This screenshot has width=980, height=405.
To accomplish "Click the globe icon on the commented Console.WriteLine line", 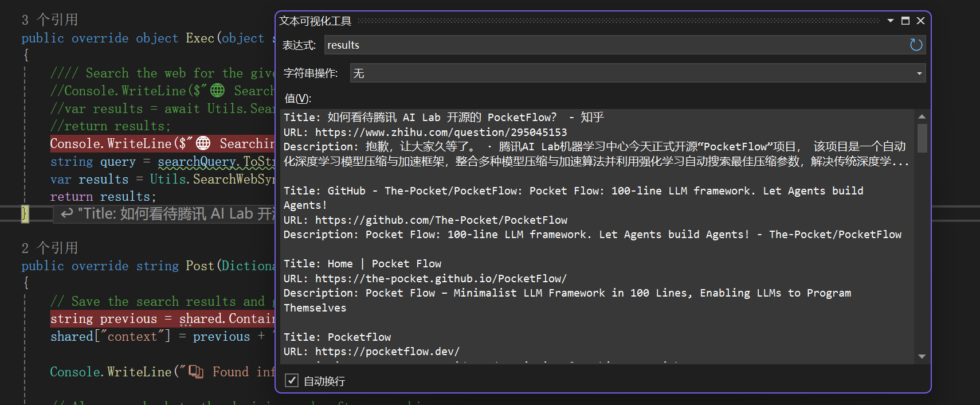I will [x=217, y=91].
